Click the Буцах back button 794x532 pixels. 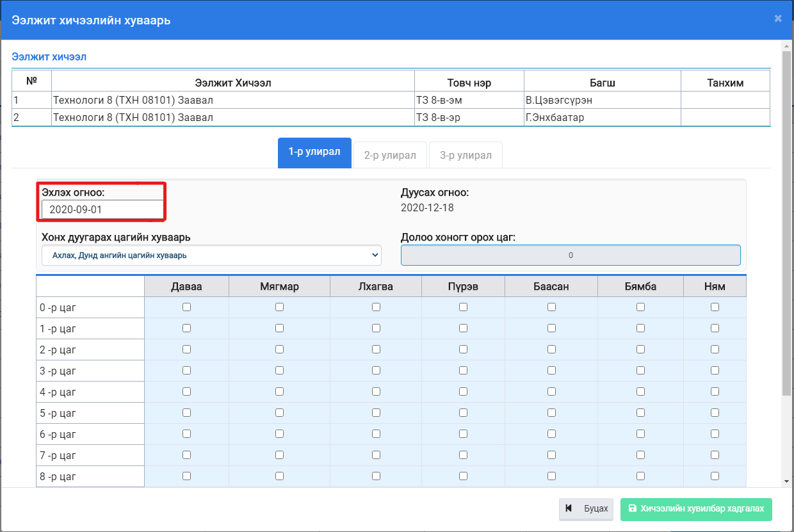coord(587,509)
